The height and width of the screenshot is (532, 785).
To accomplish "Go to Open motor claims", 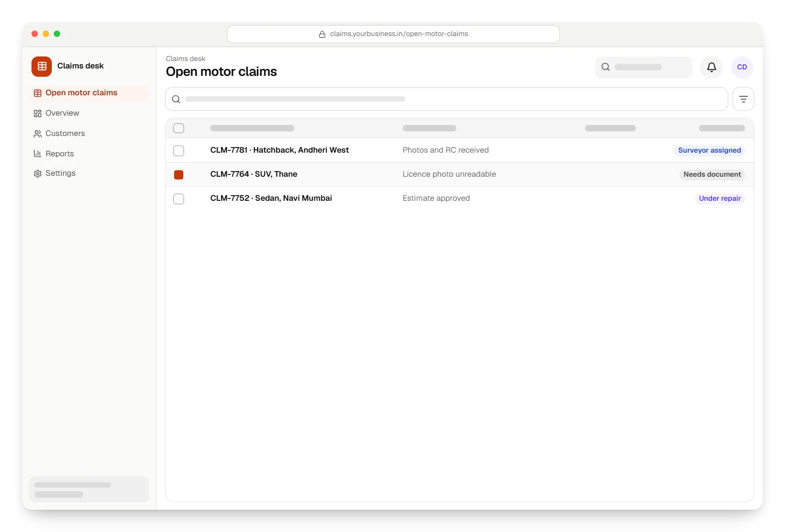I will (89, 93).
